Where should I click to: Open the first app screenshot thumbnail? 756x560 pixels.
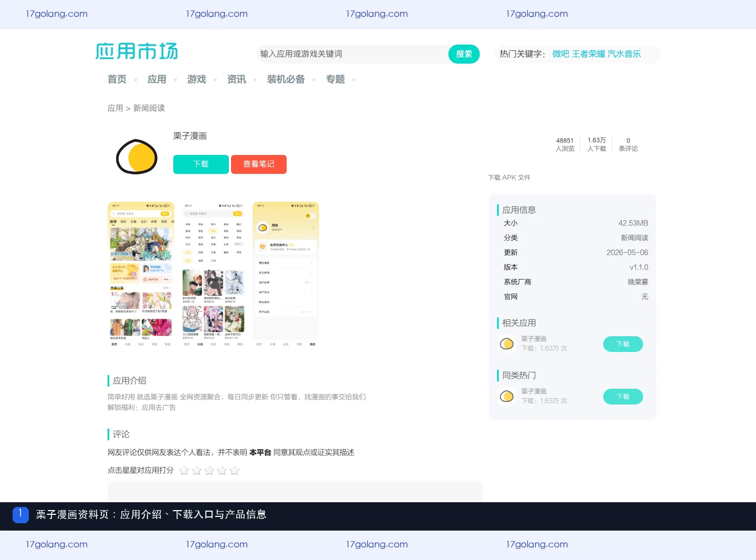[141, 275]
